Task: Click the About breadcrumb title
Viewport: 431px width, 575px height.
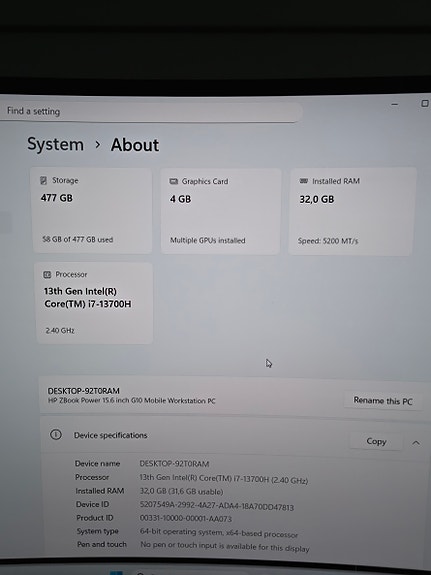Action: pyautogui.click(x=135, y=145)
